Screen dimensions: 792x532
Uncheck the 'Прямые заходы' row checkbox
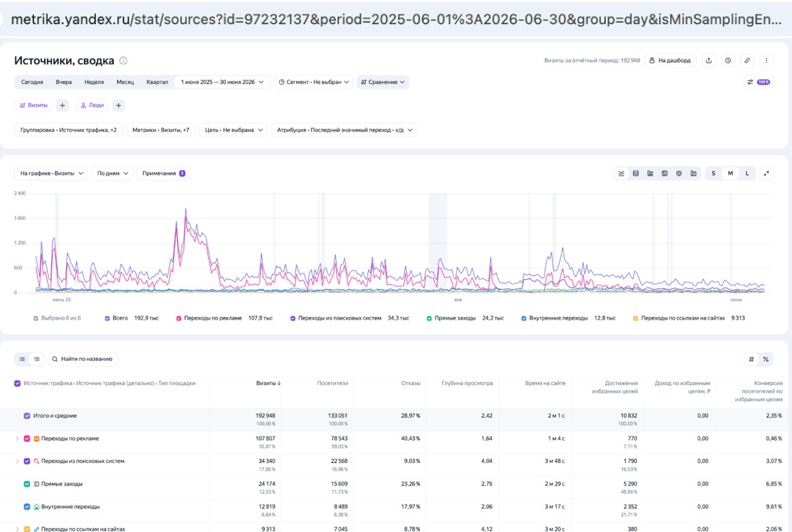pos(27,484)
